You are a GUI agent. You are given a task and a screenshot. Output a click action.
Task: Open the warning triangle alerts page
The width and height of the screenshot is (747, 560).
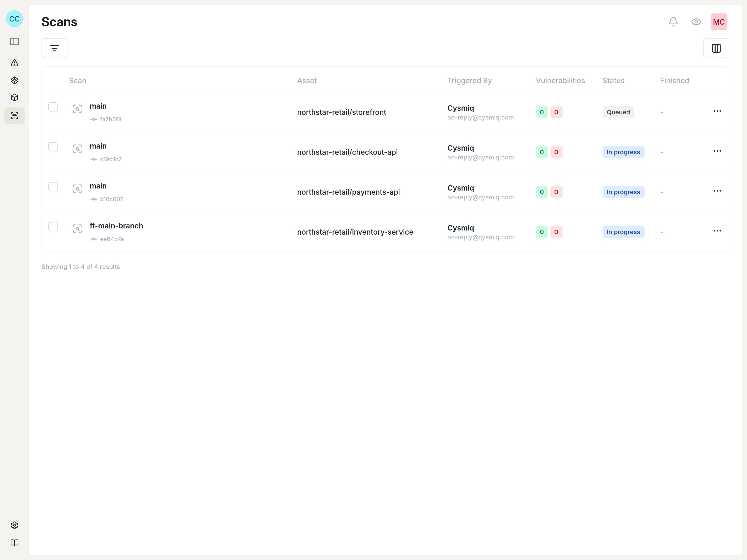(15, 63)
